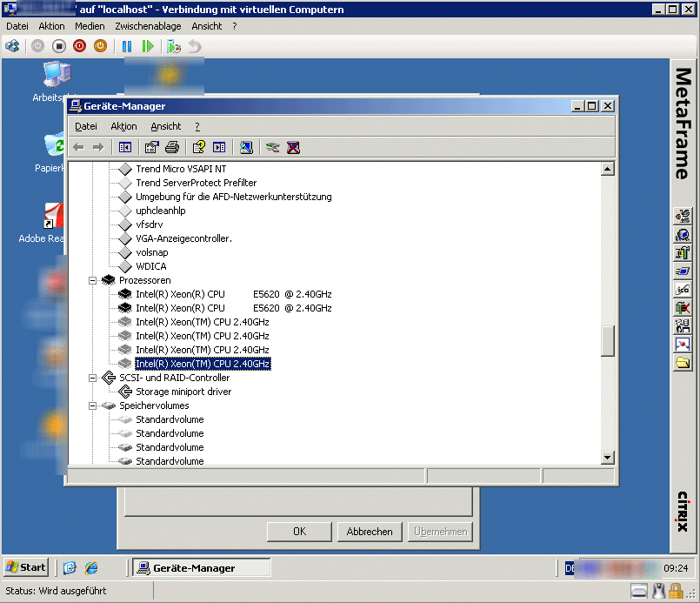Click the folder icon in MetaFrame sidebar
Viewport: 700px width, 603px height.
click(682, 362)
